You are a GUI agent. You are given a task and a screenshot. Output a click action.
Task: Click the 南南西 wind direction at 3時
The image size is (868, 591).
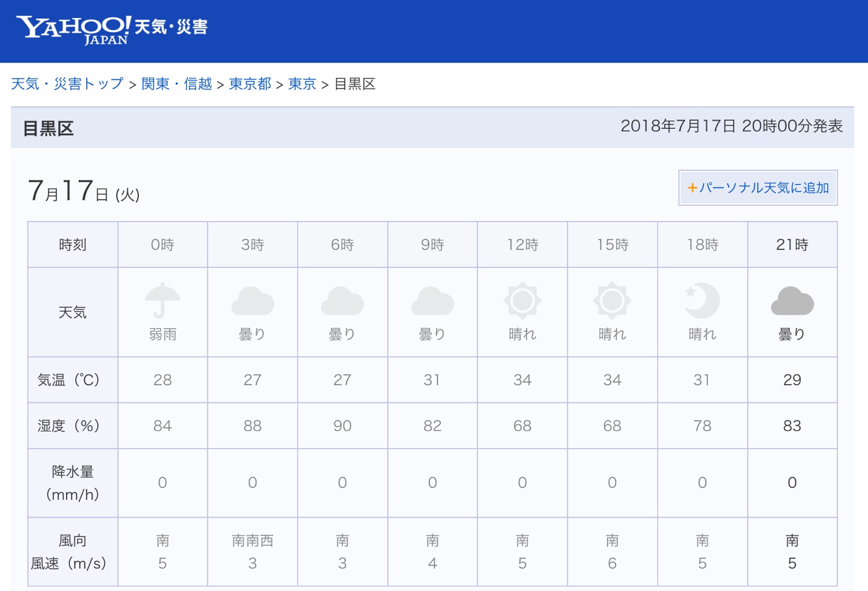[x=252, y=541]
